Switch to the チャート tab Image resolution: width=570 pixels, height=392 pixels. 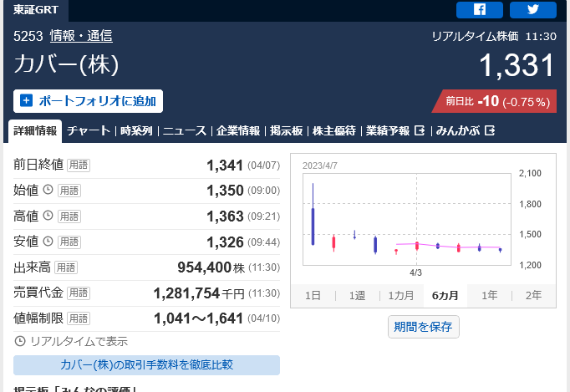point(89,130)
